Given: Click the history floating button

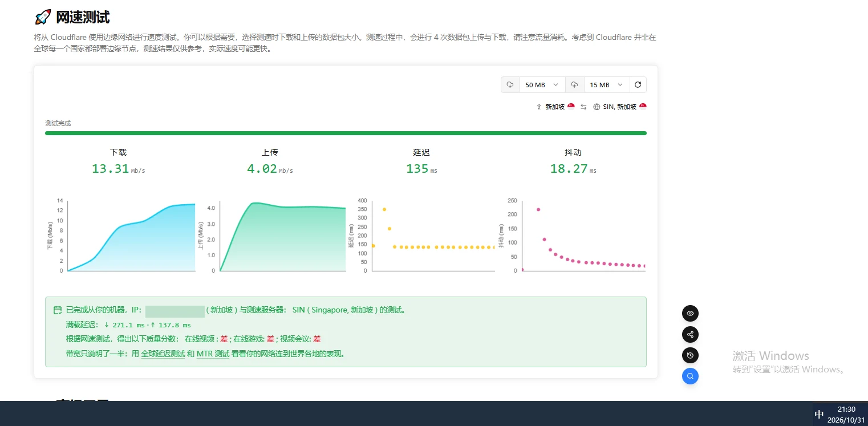Looking at the screenshot, I should [x=690, y=355].
